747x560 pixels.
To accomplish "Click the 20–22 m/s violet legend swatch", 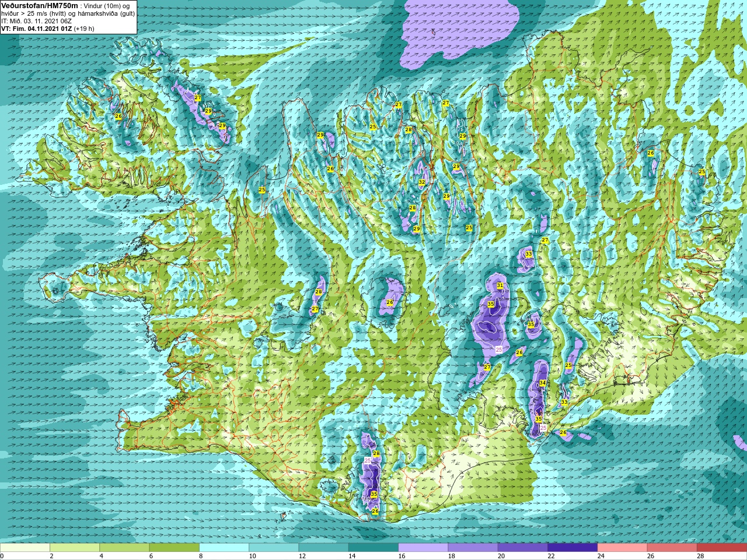I will pyautogui.click(x=523, y=547).
